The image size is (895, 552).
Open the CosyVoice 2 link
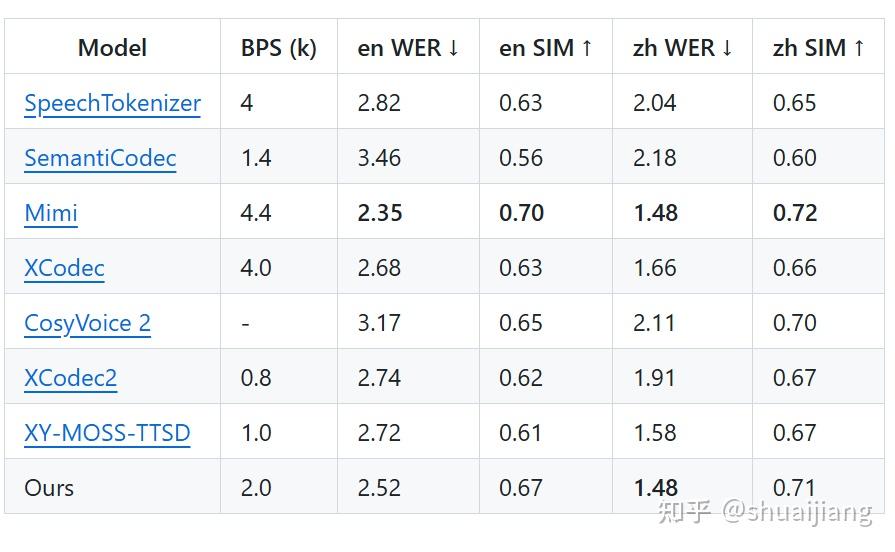point(87,323)
